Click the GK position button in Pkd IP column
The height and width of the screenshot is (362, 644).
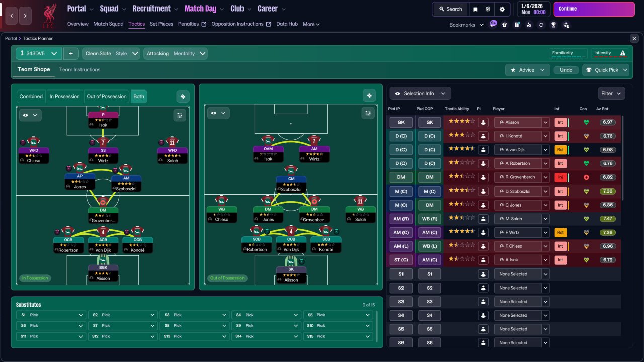pyautogui.click(x=401, y=122)
